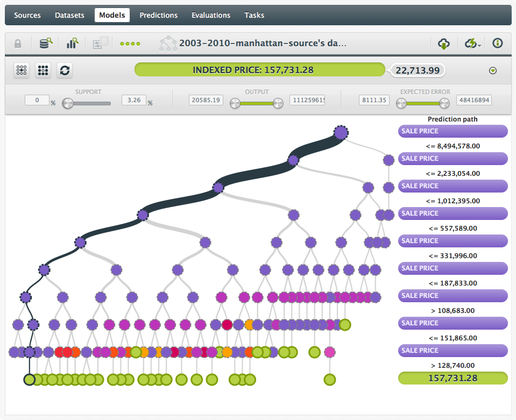Screen dimensions: 516x420
Task: Open the source database search icon
Action: [x=46, y=44]
